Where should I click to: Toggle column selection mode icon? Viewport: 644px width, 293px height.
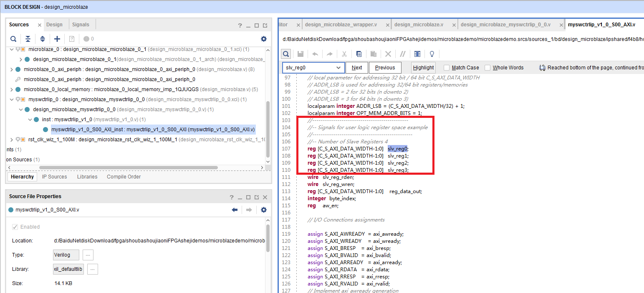tap(417, 54)
